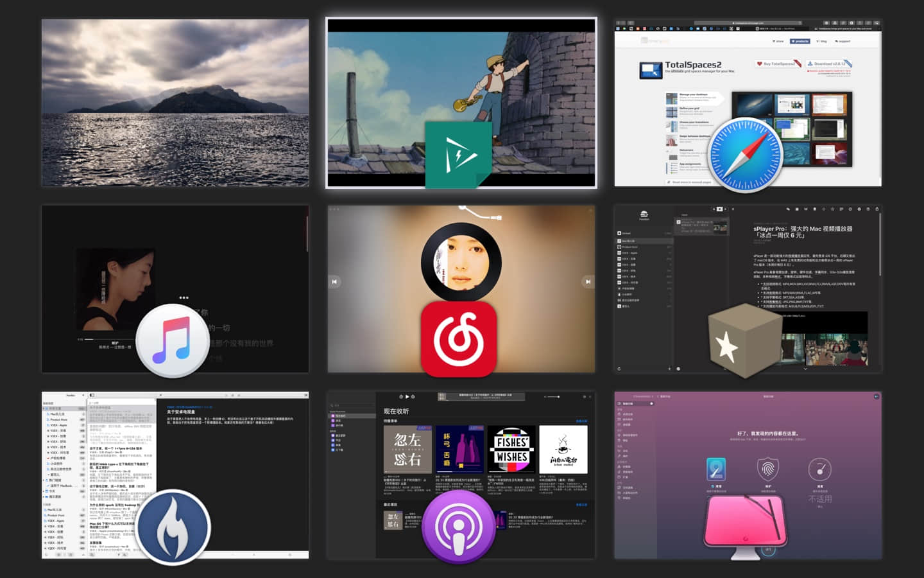This screenshot has height=578, width=924.
Task: Click the Podcasts play button
Action: coord(407,397)
